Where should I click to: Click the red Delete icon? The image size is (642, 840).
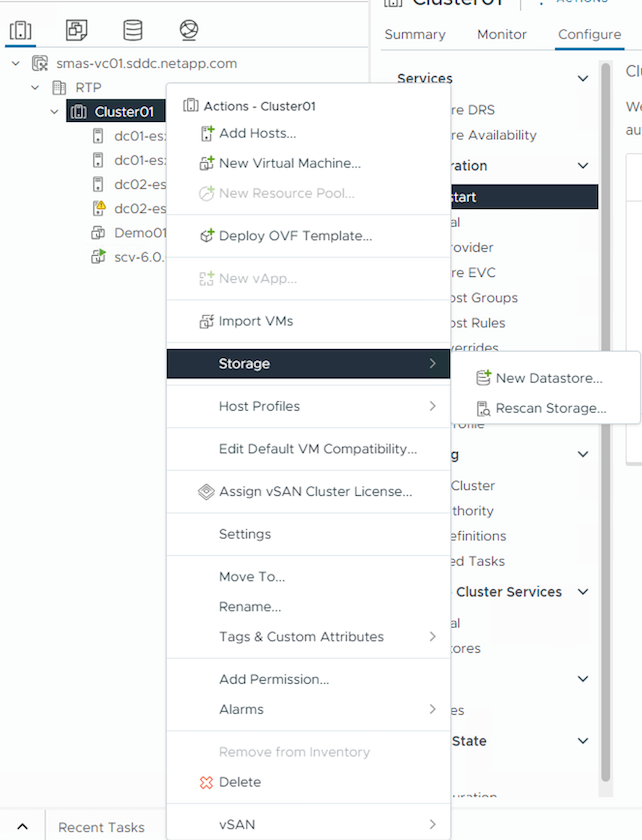click(x=207, y=782)
